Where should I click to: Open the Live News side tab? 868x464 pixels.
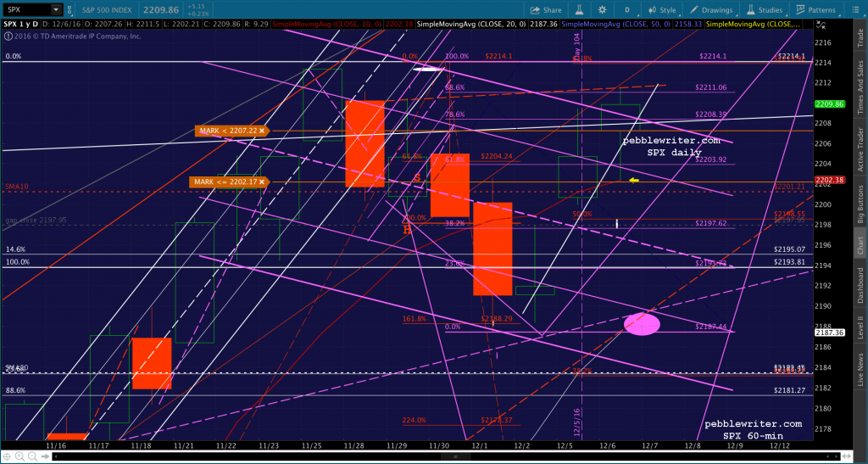[x=861, y=371]
